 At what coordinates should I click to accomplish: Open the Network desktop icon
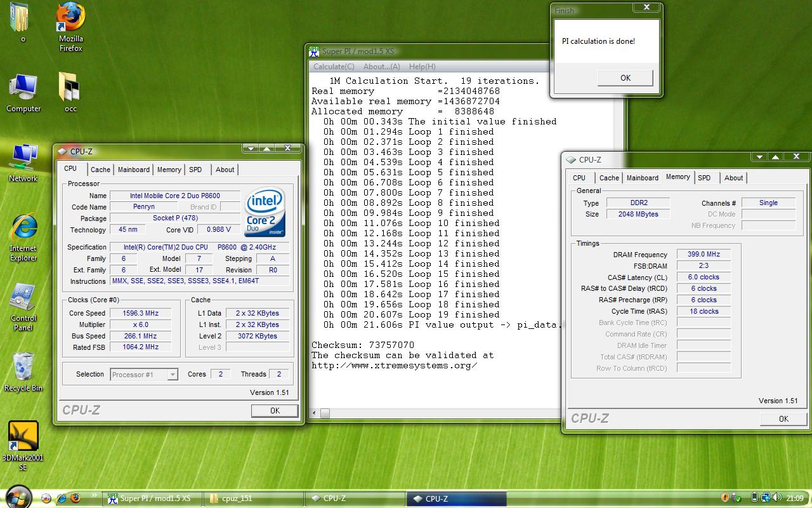(23, 163)
